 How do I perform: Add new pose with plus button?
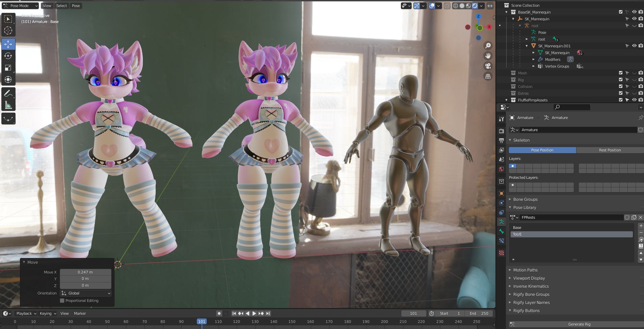641,226
